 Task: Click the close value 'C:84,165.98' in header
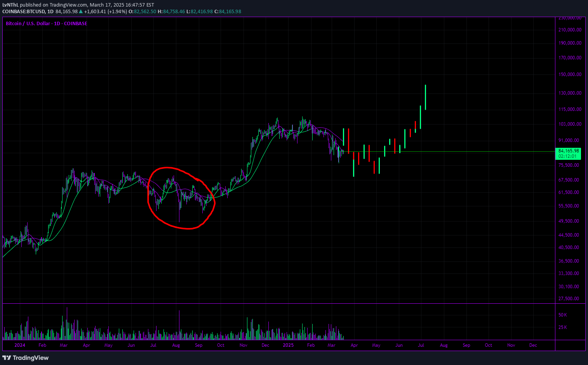[228, 12]
